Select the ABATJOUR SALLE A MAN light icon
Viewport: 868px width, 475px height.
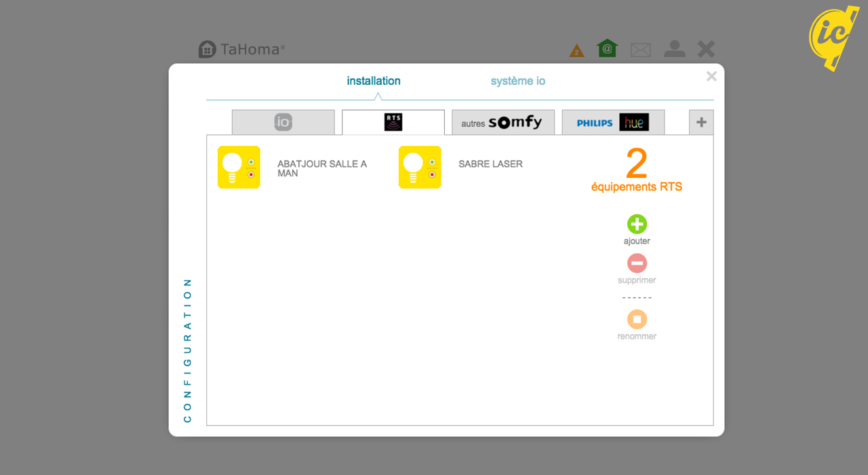pyautogui.click(x=239, y=167)
